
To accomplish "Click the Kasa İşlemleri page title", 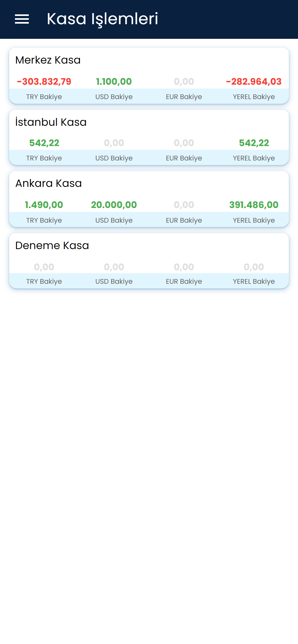I will tap(102, 19).
